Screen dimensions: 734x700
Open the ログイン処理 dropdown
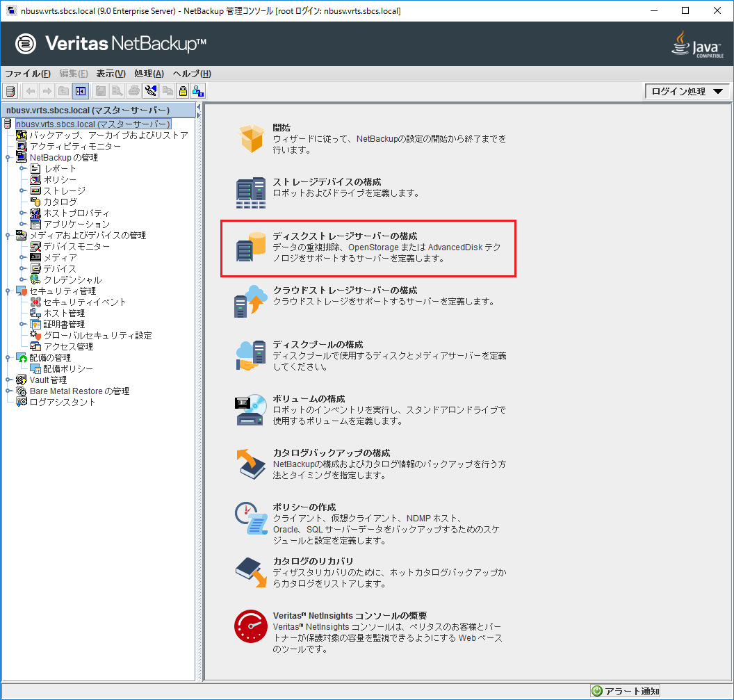[x=687, y=91]
